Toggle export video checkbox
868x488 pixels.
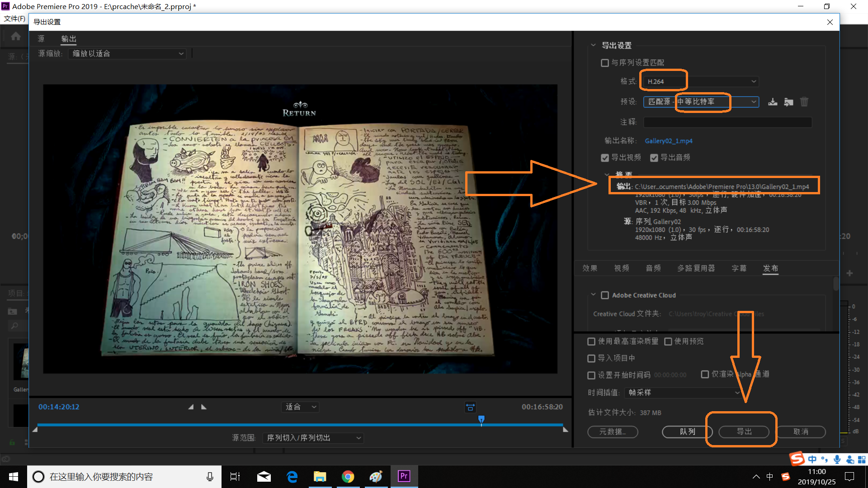[604, 158]
